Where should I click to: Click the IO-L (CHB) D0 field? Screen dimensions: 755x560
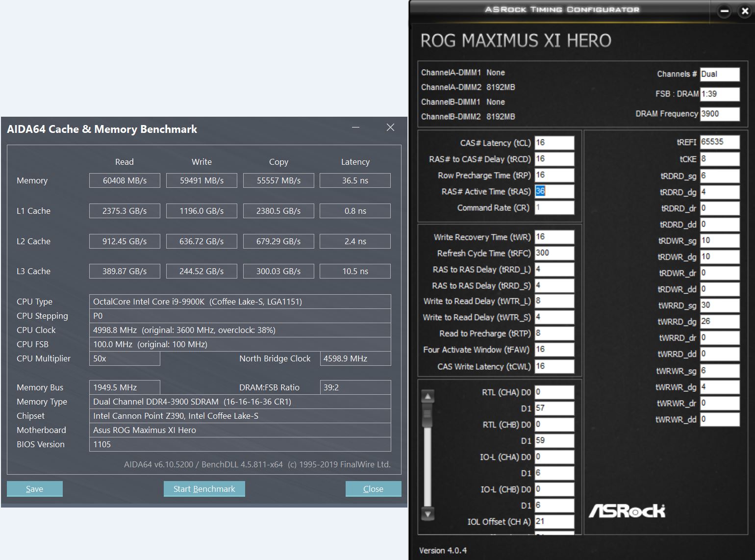[554, 489]
